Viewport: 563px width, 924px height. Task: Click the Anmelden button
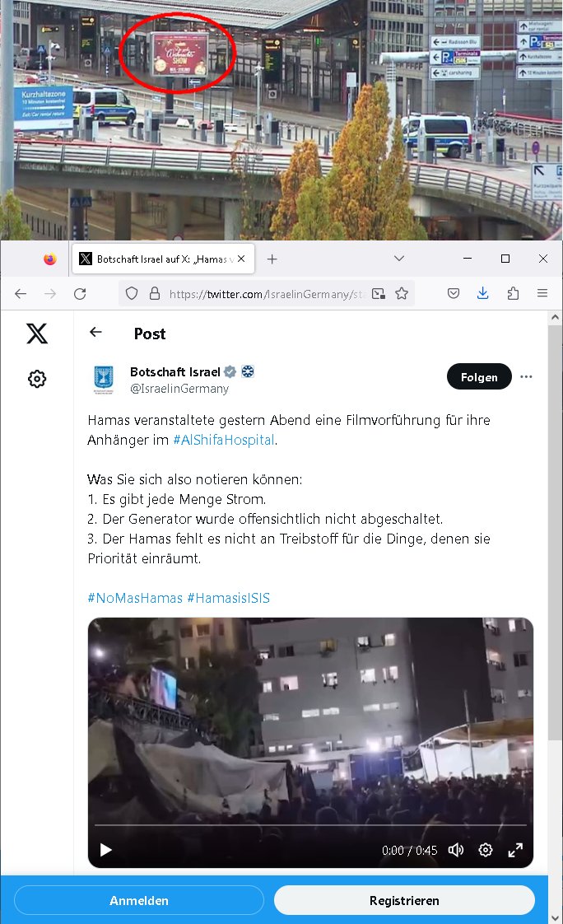pyautogui.click(x=139, y=900)
